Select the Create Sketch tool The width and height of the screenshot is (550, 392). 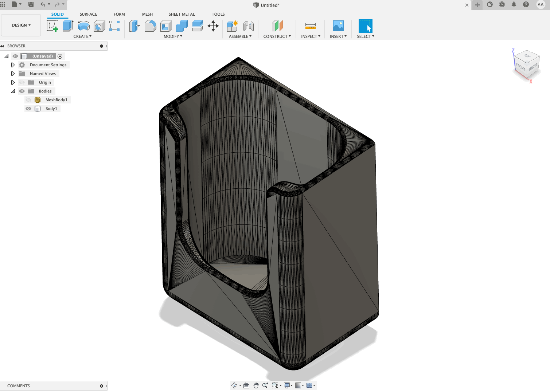click(x=52, y=26)
